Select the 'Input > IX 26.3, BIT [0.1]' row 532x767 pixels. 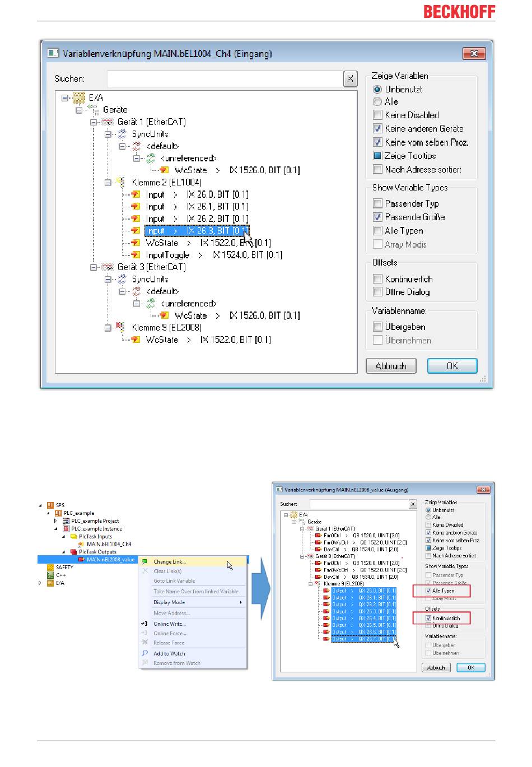coord(197,231)
